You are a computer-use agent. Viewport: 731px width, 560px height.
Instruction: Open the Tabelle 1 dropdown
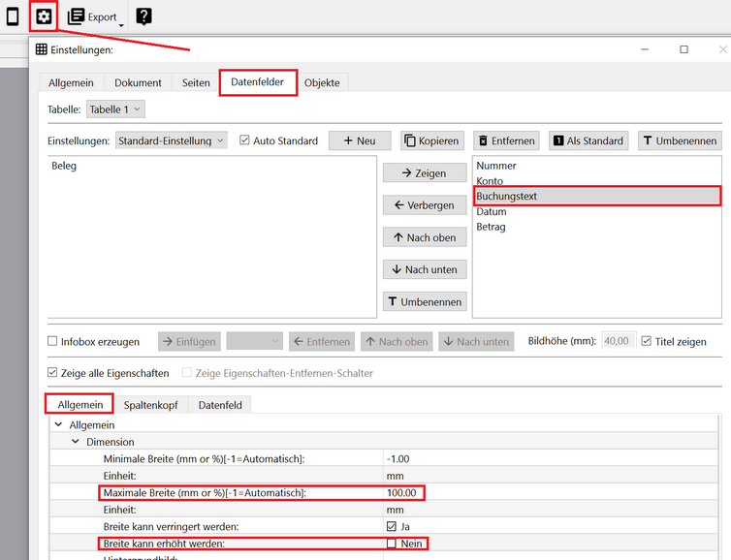click(x=115, y=109)
